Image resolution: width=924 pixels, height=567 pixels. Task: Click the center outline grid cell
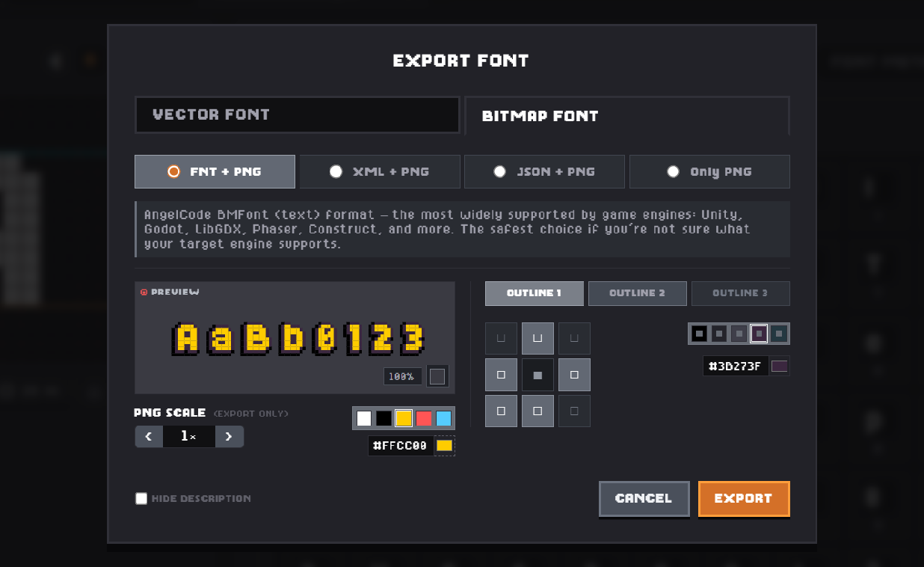point(538,375)
